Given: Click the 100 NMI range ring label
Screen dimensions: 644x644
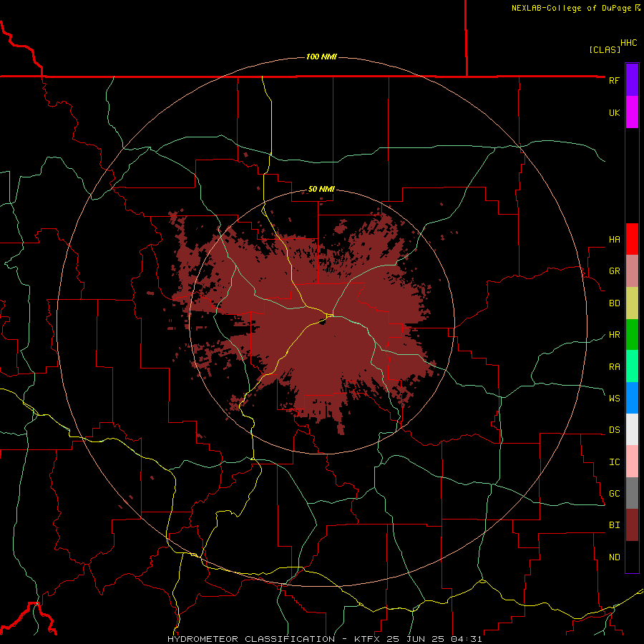Looking at the screenshot, I should (x=321, y=57).
